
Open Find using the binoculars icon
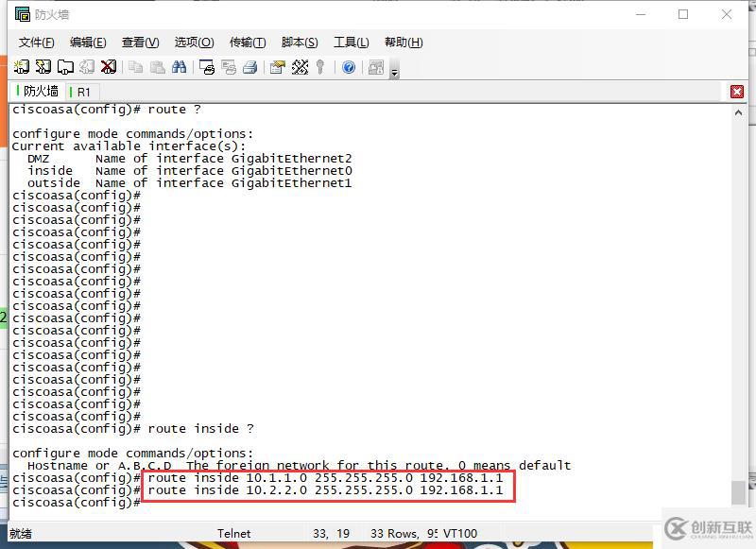tap(179, 67)
